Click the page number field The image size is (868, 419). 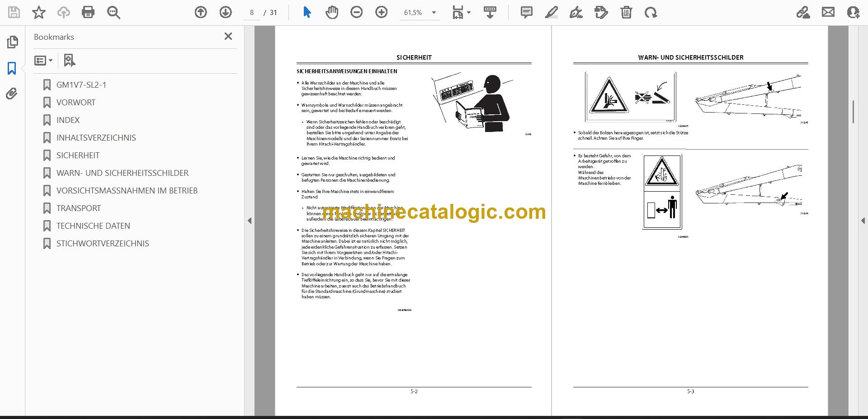click(x=252, y=13)
